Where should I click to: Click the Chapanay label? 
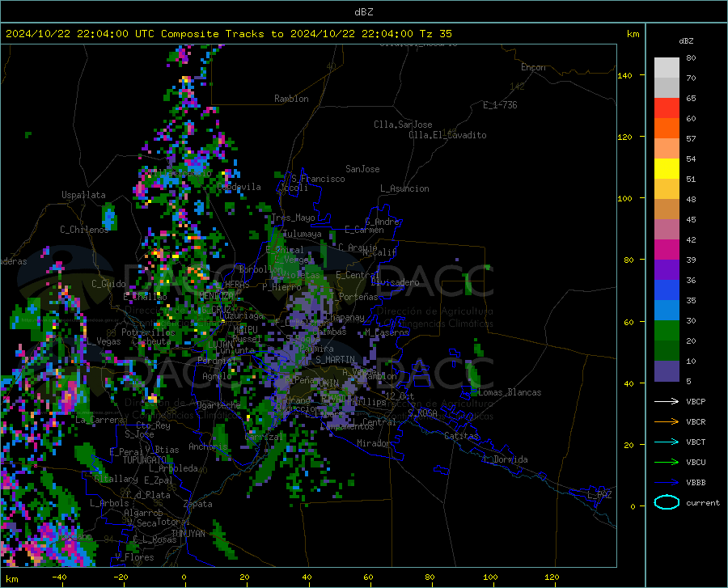point(345,317)
